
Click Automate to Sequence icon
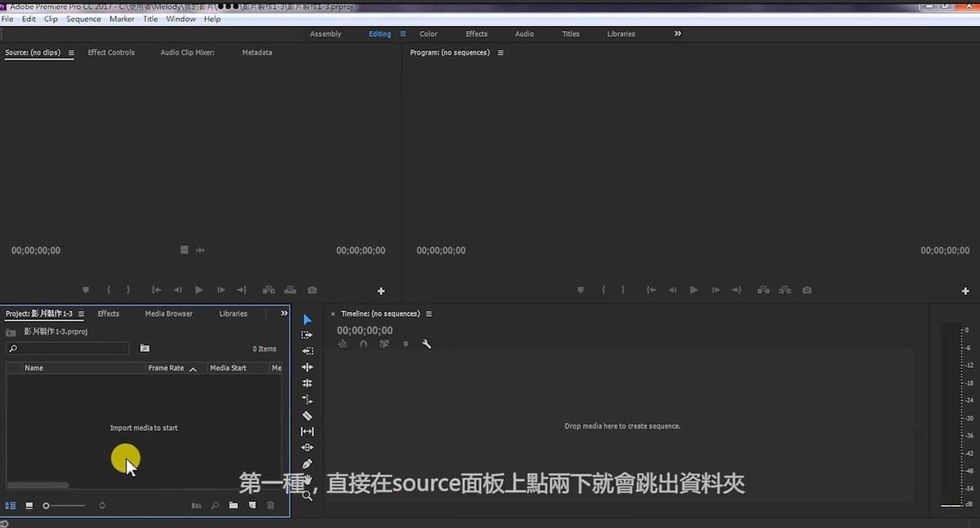point(196,506)
